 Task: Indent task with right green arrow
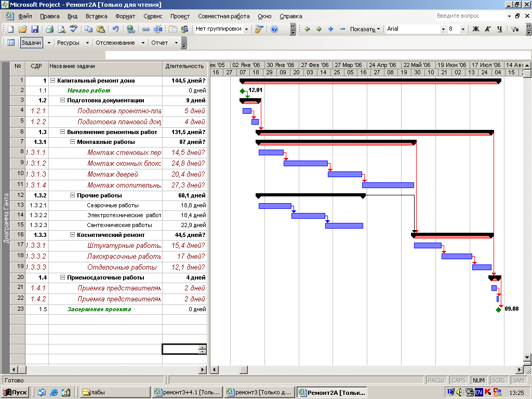coord(319,29)
